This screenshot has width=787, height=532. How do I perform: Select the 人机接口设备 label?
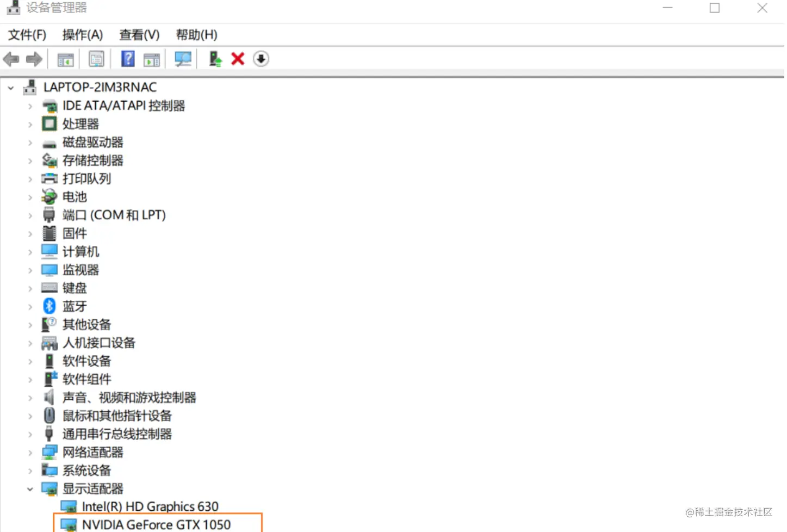point(99,343)
